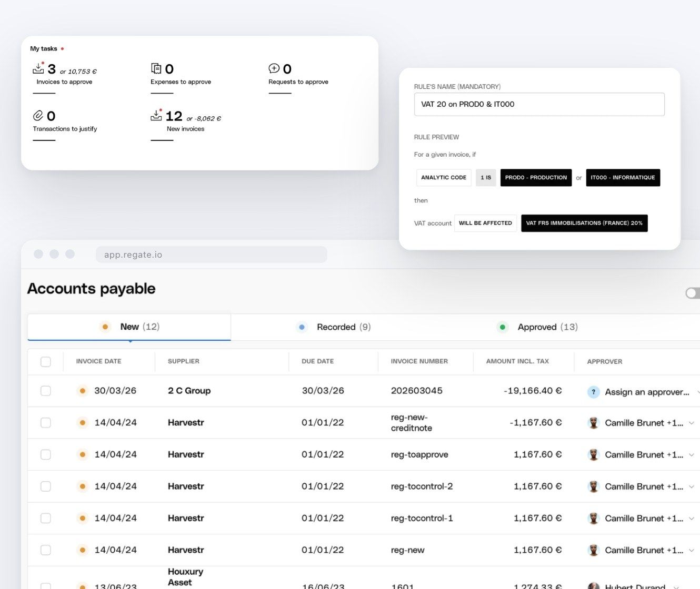Click the green dot on the Approved tab
This screenshot has height=589, width=700.
click(503, 327)
